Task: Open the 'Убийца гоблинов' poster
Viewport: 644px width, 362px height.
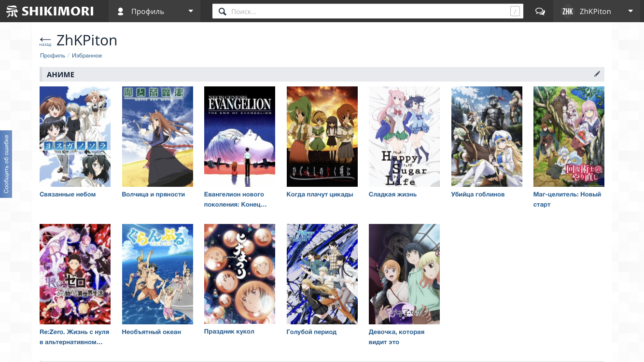Action: pos(487,137)
